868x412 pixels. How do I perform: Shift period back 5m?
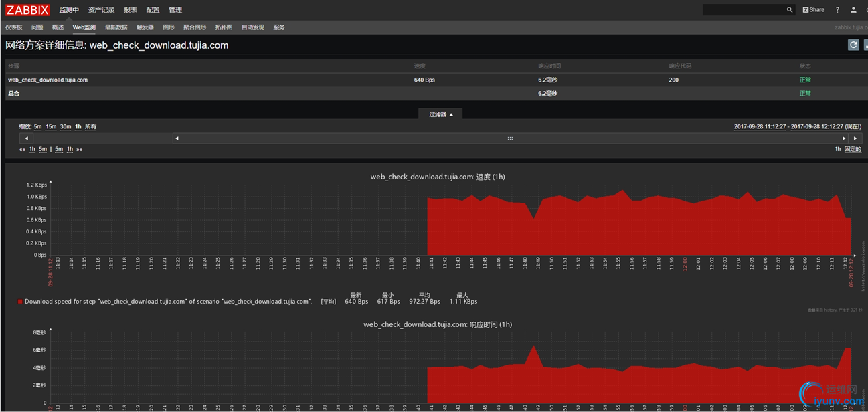pyautogui.click(x=43, y=150)
